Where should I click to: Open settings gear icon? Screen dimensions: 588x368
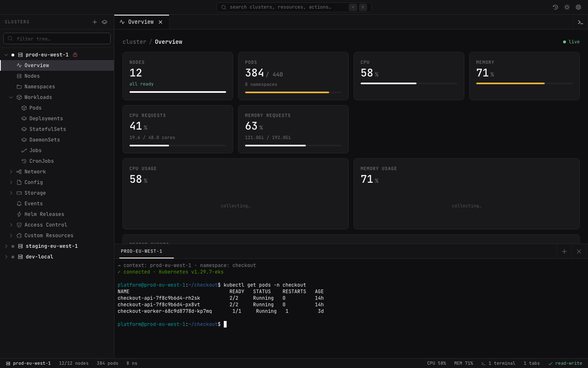578,7
